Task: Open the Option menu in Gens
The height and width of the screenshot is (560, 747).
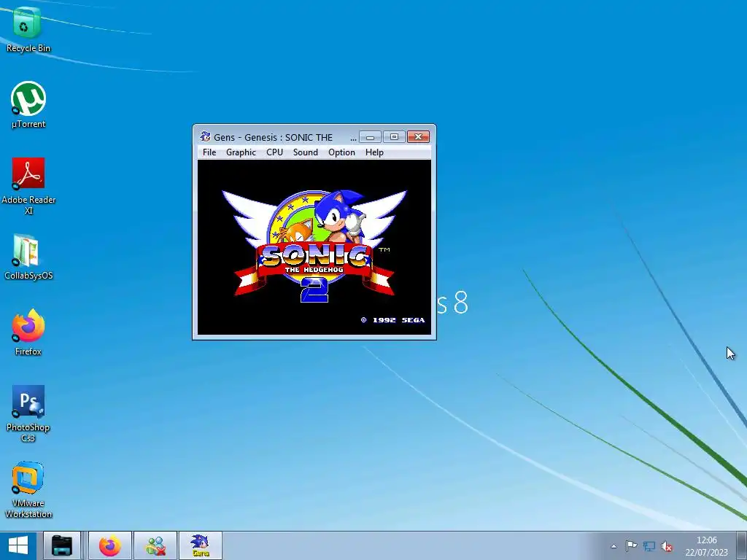Action: click(341, 152)
